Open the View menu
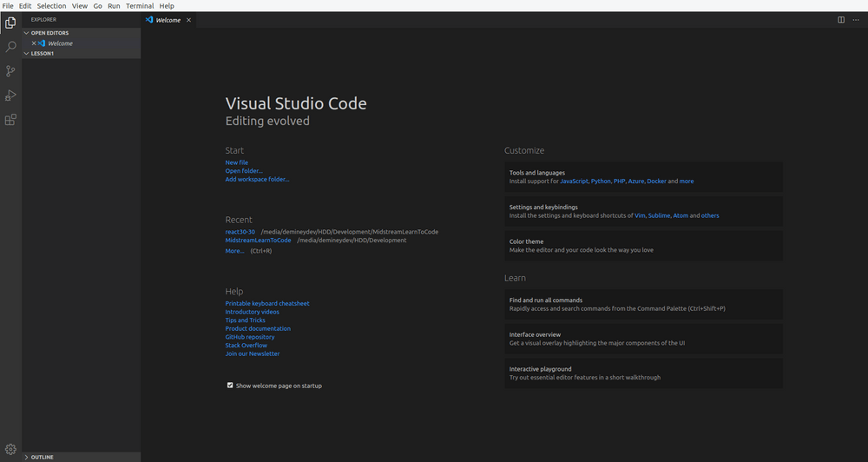 [x=80, y=5]
